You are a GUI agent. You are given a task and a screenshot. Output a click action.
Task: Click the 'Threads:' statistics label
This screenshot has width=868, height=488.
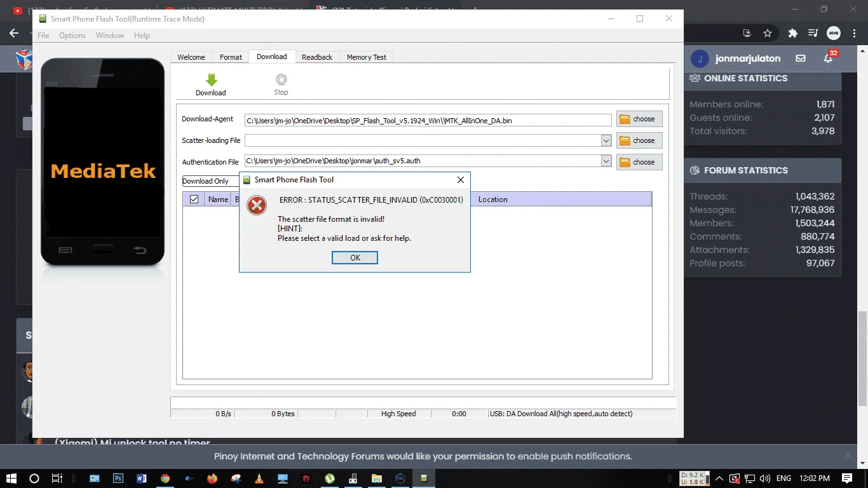[x=709, y=196]
